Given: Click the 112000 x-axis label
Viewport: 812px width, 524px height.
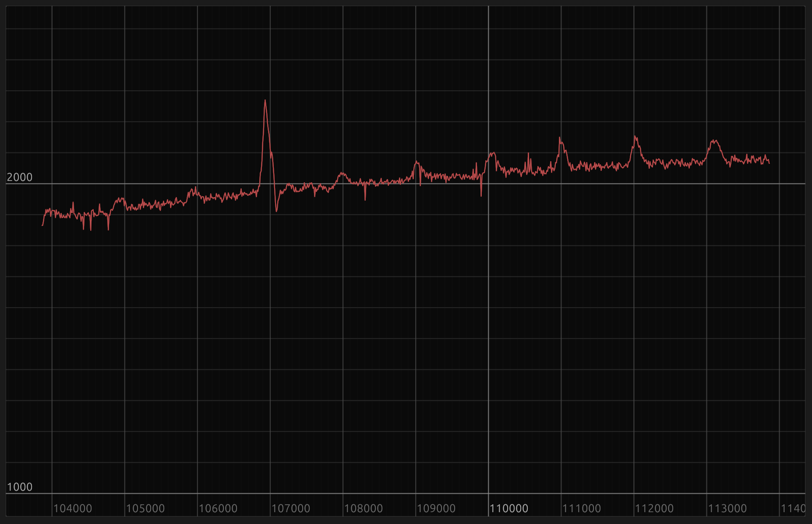Looking at the screenshot, I should (x=654, y=509).
